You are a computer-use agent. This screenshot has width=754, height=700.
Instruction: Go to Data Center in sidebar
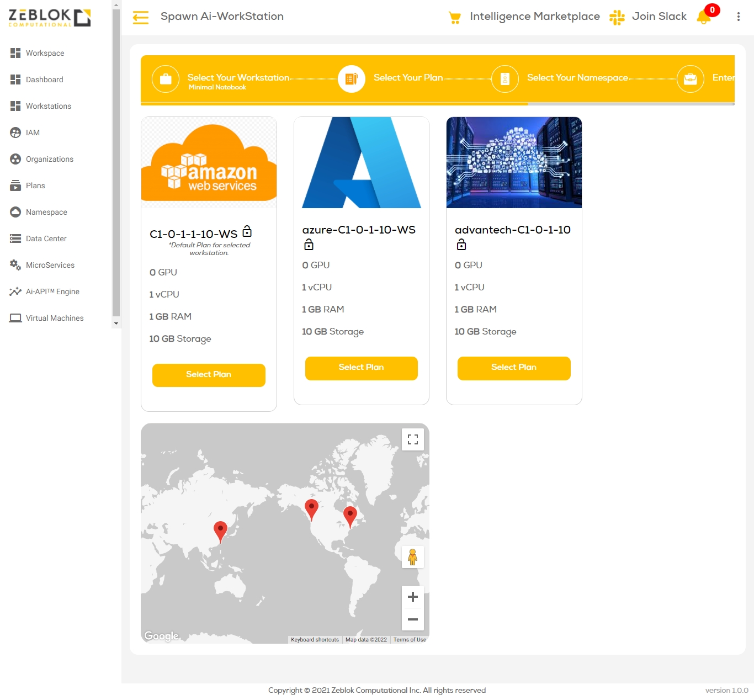(x=46, y=238)
